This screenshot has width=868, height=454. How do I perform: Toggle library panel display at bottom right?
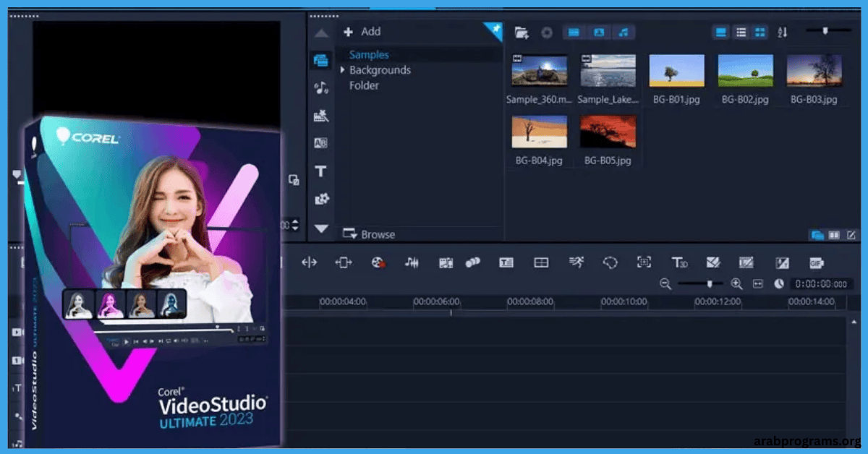817,235
